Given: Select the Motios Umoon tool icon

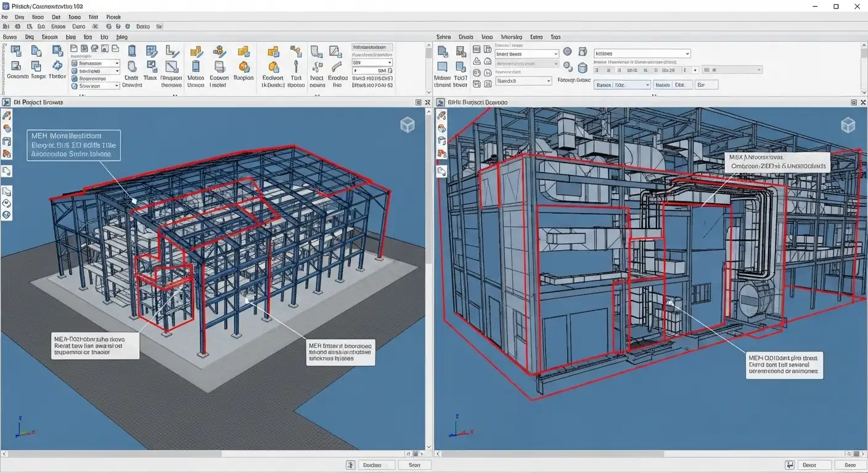Looking at the screenshot, I should click(x=196, y=66).
